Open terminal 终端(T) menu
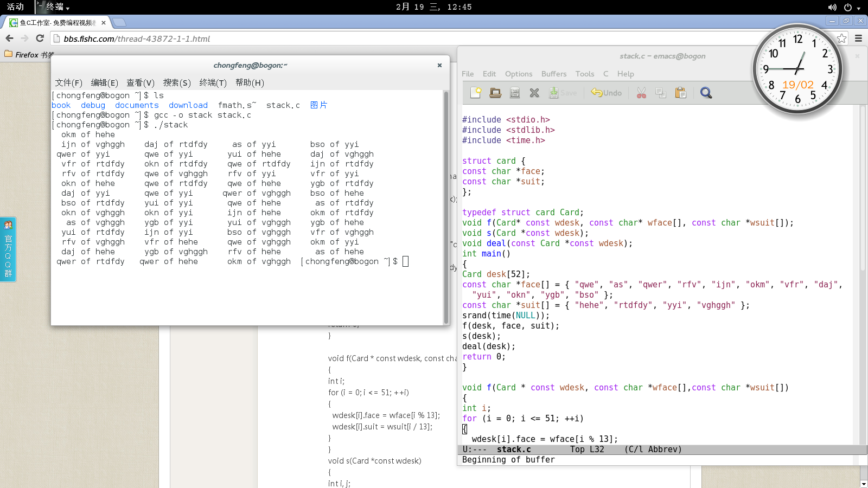This screenshot has height=488, width=868. [x=213, y=82]
